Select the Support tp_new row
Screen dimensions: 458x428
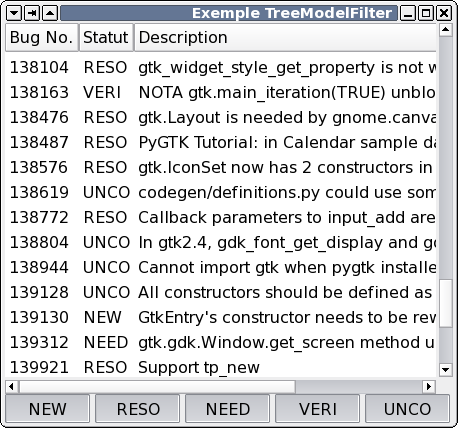(221, 367)
